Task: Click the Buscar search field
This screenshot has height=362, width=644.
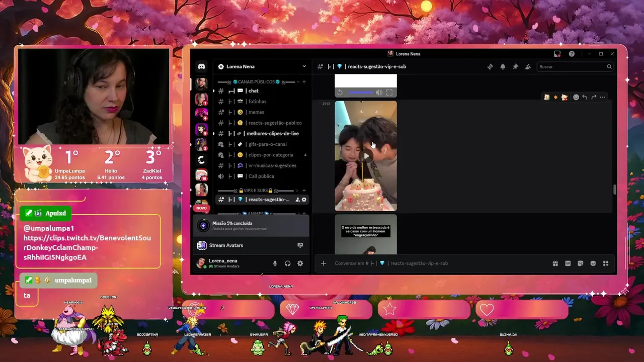Action: [x=575, y=66]
